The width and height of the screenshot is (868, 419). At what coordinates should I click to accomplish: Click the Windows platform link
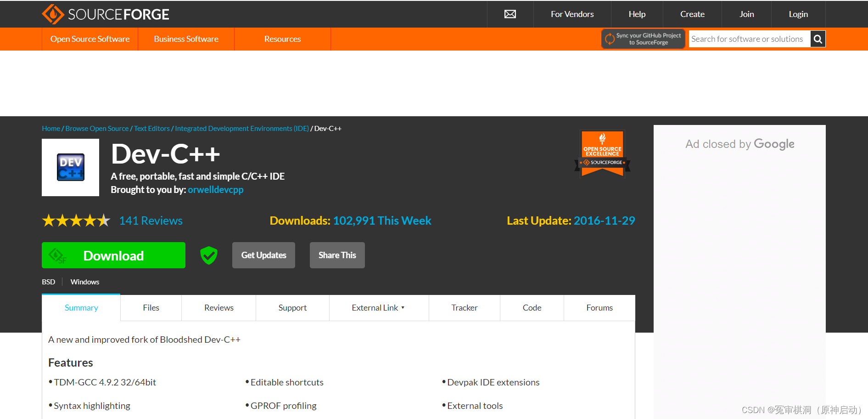[85, 282]
